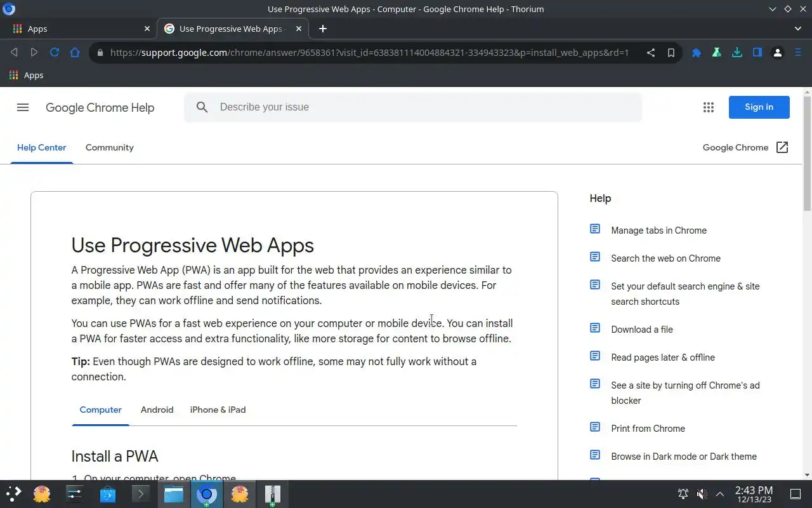Open the terminal from taskbar
812x508 pixels.
pyautogui.click(x=141, y=493)
